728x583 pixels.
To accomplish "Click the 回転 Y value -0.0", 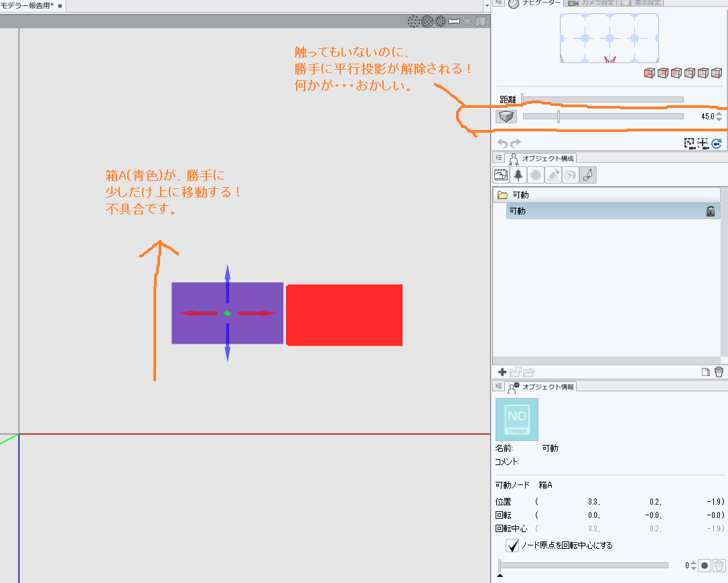I will pyautogui.click(x=654, y=515).
